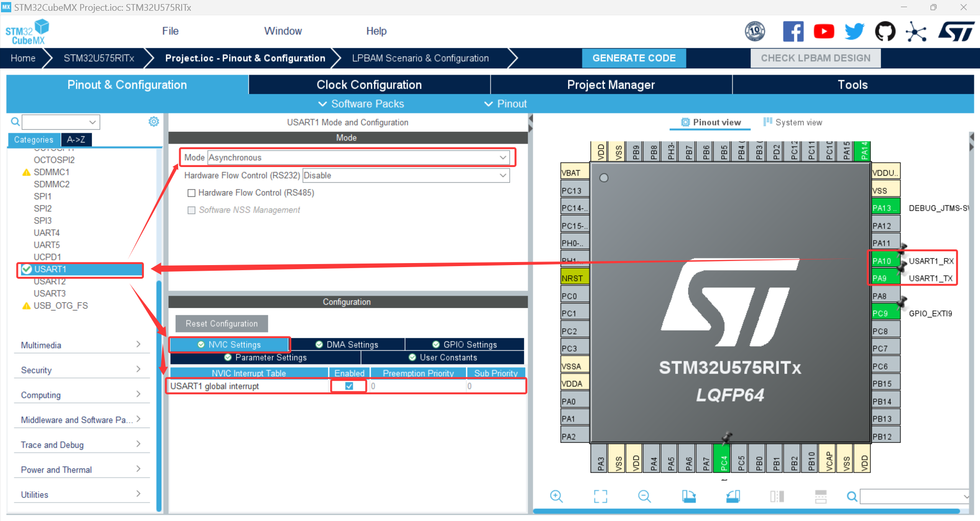This screenshot has height=521, width=980.
Task: Open the Help menu
Action: pyautogui.click(x=376, y=31)
